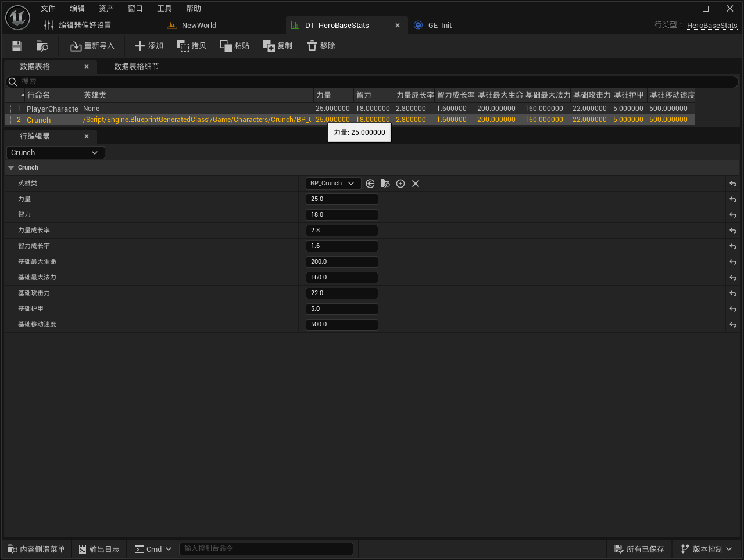The width and height of the screenshot is (744, 560).
Task: Reset 力量 to default value
Action: (733, 199)
